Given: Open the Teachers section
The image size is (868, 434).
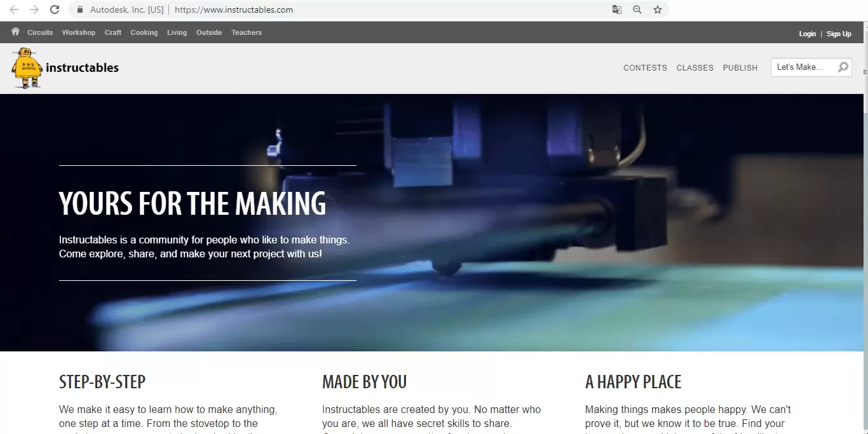Looking at the screenshot, I should click(247, 32).
